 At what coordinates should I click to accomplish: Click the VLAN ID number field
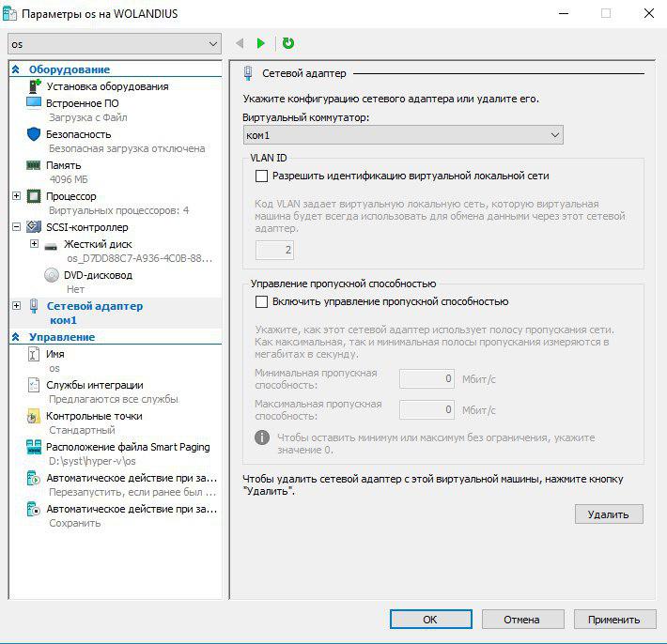274,250
